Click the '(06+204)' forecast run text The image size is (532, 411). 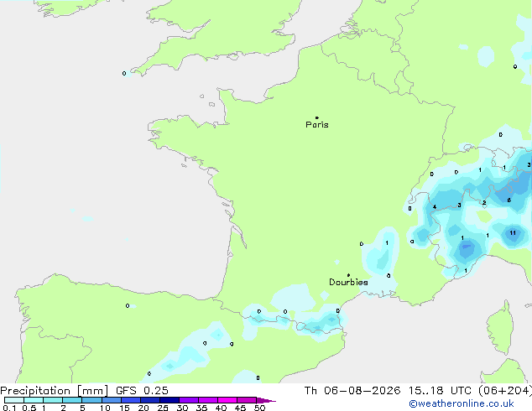tap(505, 391)
